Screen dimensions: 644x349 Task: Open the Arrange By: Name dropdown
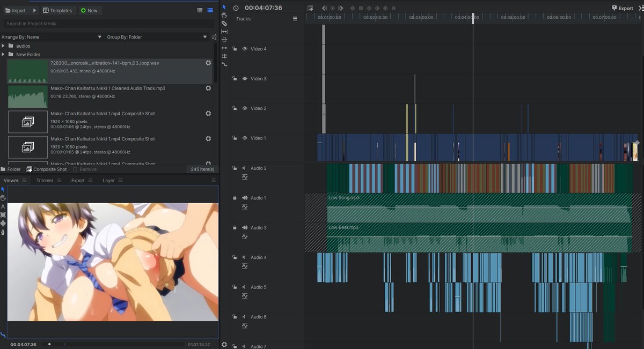click(x=52, y=37)
